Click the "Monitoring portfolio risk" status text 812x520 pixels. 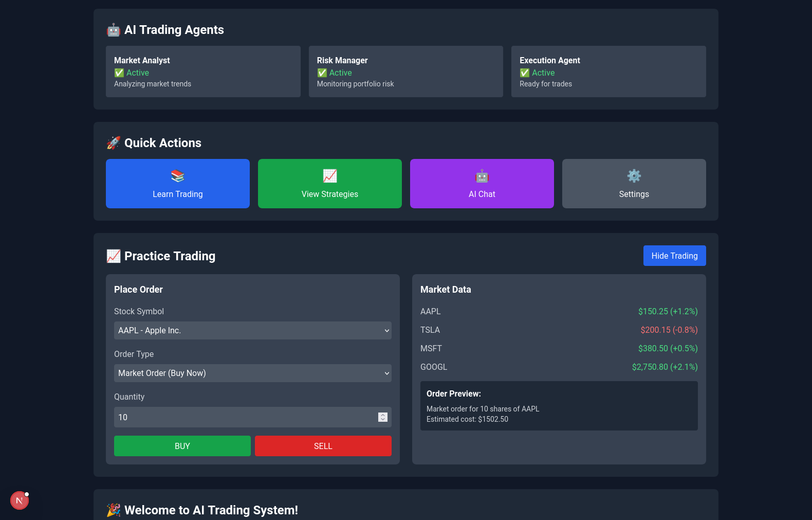click(356, 84)
